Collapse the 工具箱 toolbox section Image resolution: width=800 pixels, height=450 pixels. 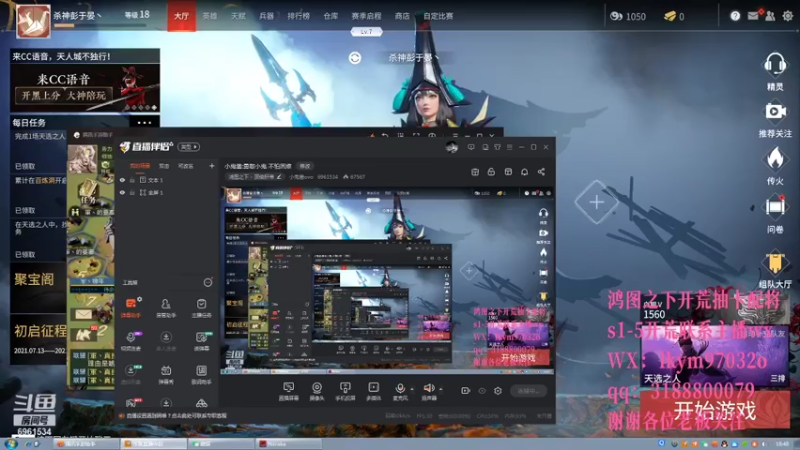208,282
